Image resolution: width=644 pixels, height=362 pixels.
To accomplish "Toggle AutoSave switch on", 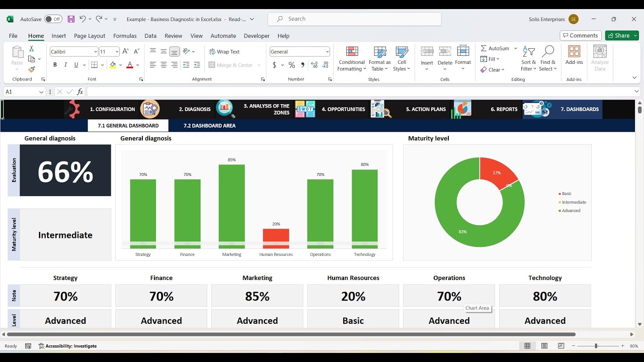I will pos(53,19).
